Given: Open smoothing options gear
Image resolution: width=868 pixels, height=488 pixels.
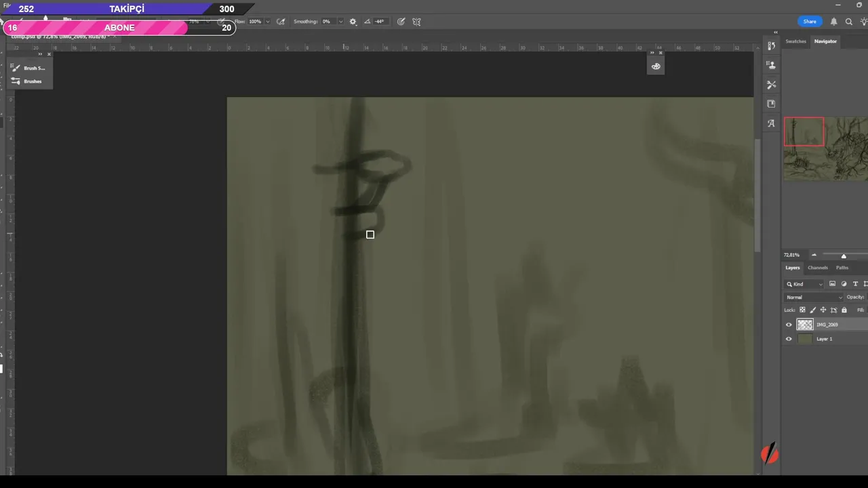Looking at the screenshot, I should pos(353,22).
